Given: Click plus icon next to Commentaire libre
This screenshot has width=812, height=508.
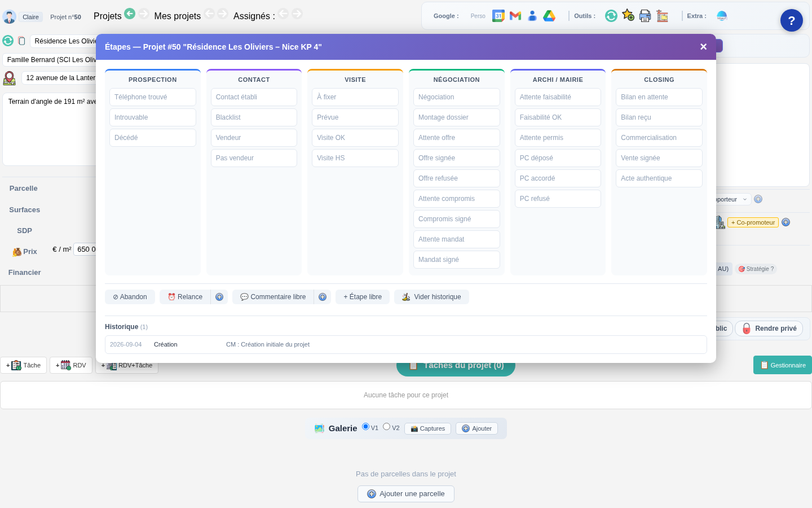Looking at the screenshot, I should tap(323, 297).
